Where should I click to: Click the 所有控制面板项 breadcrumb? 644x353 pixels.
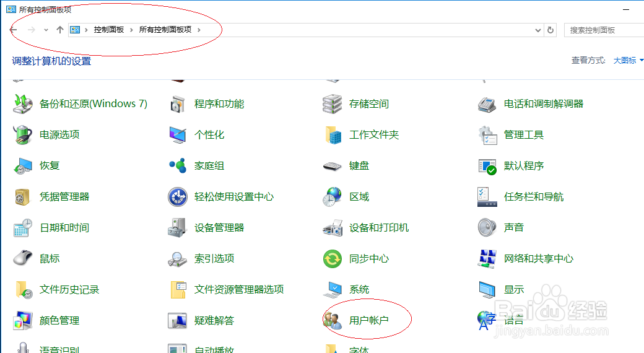165,30
